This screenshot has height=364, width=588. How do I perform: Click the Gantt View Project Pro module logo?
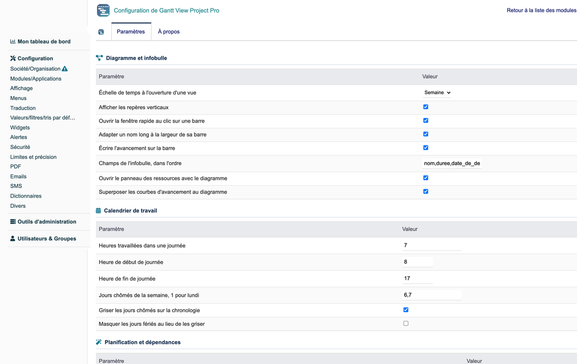[x=103, y=10]
